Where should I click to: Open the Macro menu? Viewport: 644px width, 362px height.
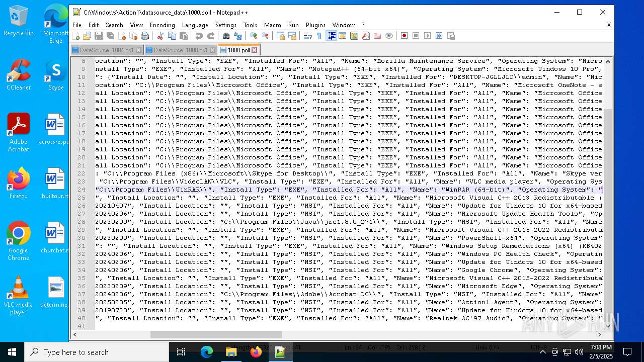(x=273, y=25)
